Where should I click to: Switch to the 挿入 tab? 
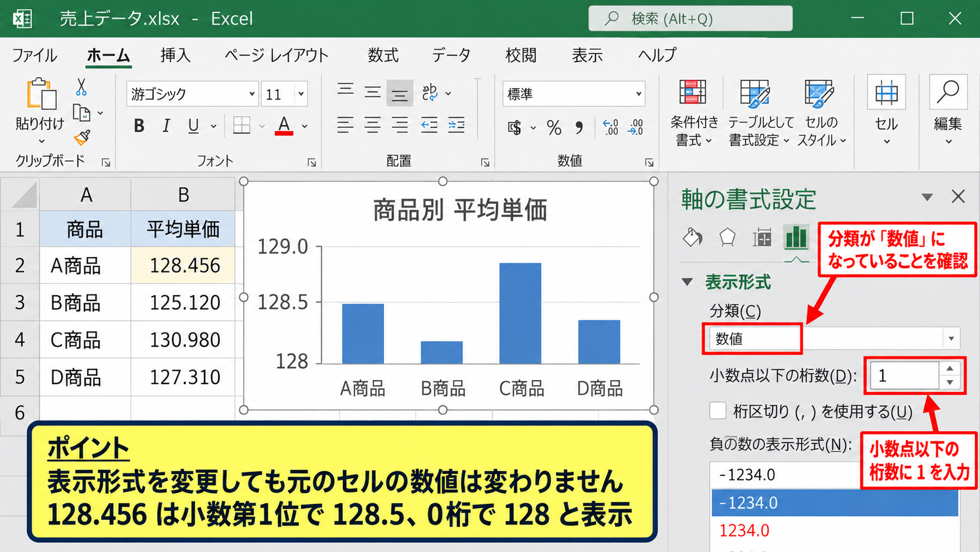pyautogui.click(x=175, y=55)
